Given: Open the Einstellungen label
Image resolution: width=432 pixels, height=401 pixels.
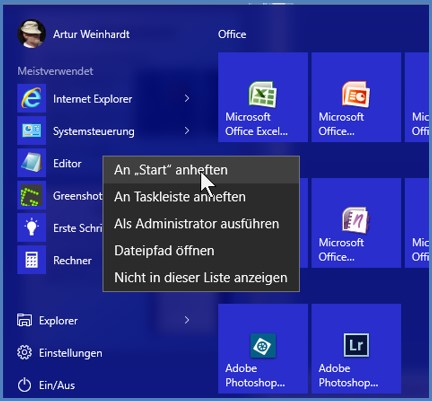Looking at the screenshot, I should pyautogui.click(x=71, y=353).
